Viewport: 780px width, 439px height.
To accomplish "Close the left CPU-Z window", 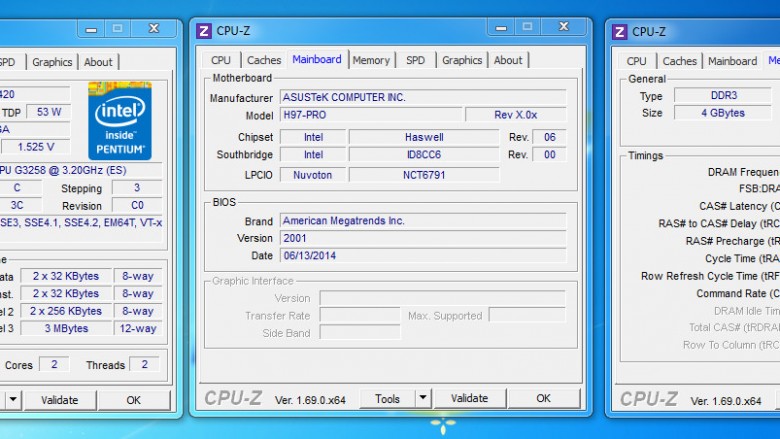I will click(154, 29).
